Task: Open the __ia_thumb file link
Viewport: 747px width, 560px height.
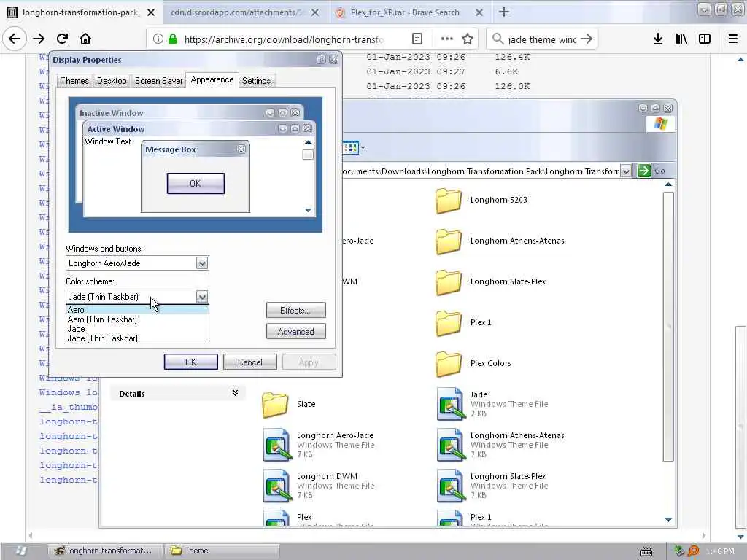Action: (x=68, y=407)
